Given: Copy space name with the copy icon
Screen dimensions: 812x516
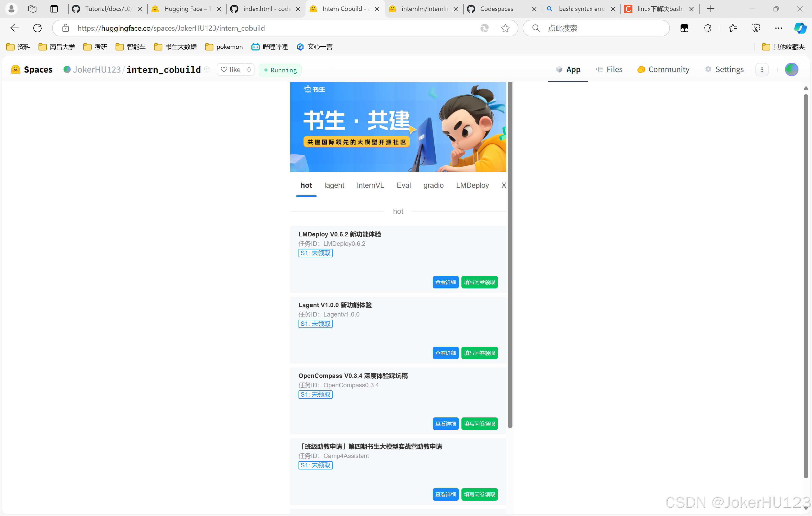Looking at the screenshot, I should pos(208,70).
